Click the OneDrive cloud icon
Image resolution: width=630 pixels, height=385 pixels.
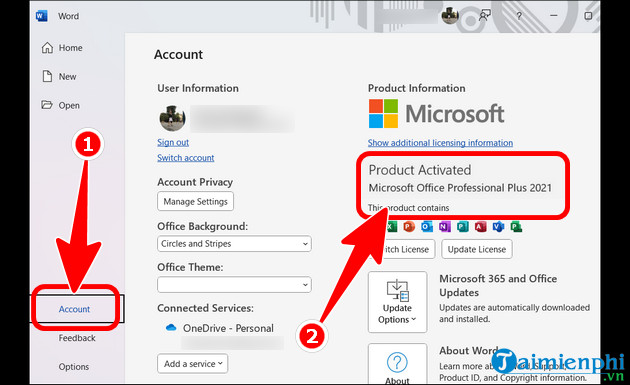tap(171, 328)
